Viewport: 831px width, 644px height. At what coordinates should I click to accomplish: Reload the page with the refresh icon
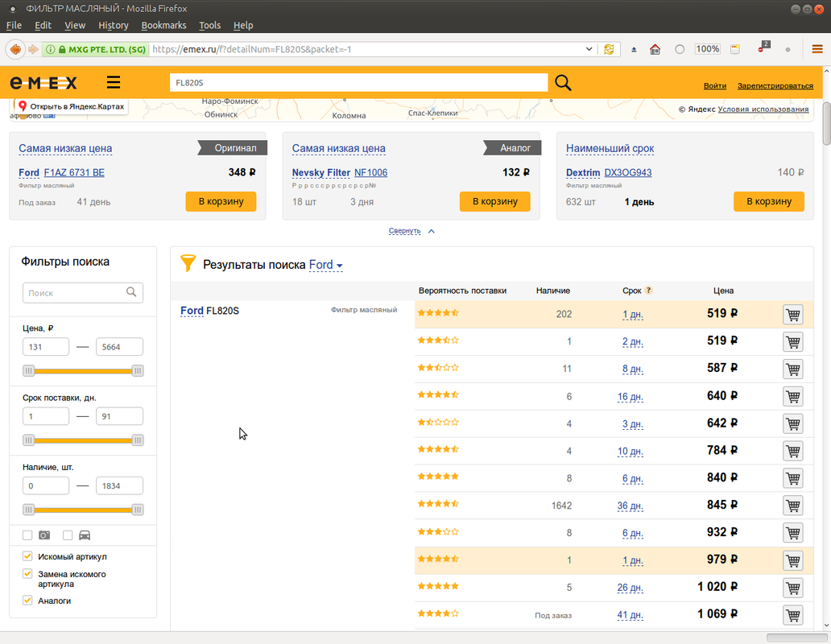(x=609, y=49)
